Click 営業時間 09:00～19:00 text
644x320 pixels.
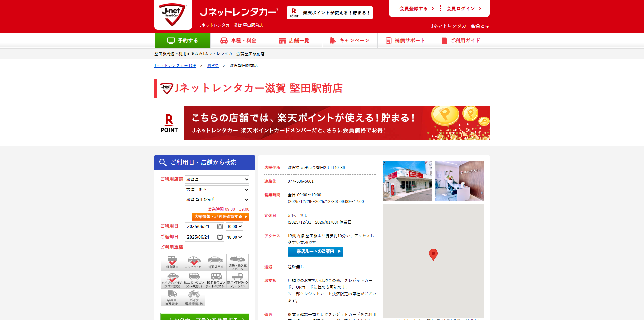pos(228,209)
